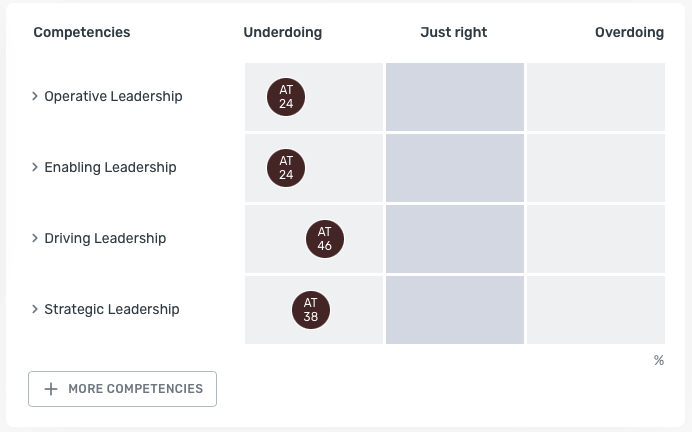Expand the Strategic Leadership chevron
This screenshot has width=692, height=432.
tap(35, 309)
